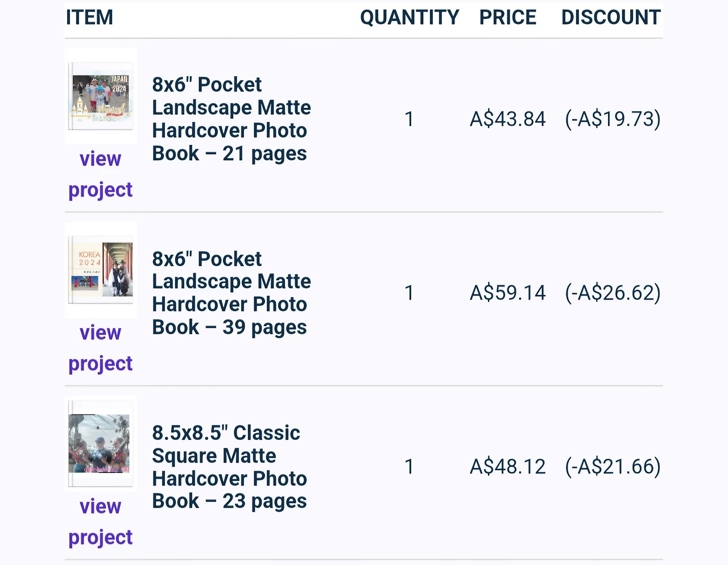This screenshot has width=728, height=565.
Task: Click view project under the Korea 2024 book
Action: (101, 348)
